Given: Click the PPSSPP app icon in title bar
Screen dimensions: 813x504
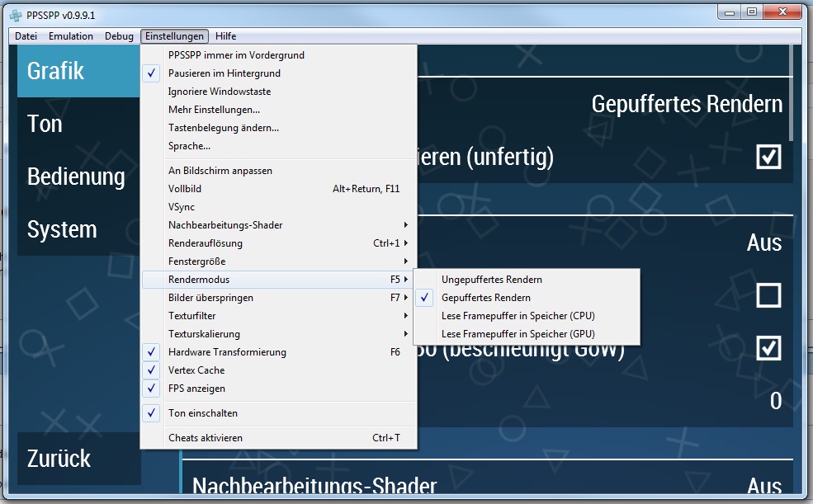Looking at the screenshot, I should (x=15, y=14).
